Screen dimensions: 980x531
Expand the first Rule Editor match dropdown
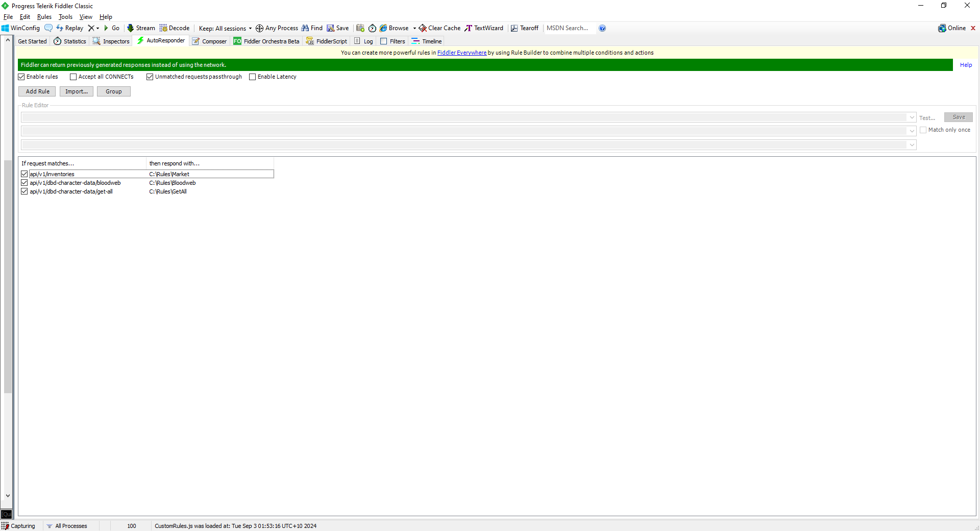click(912, 117)
